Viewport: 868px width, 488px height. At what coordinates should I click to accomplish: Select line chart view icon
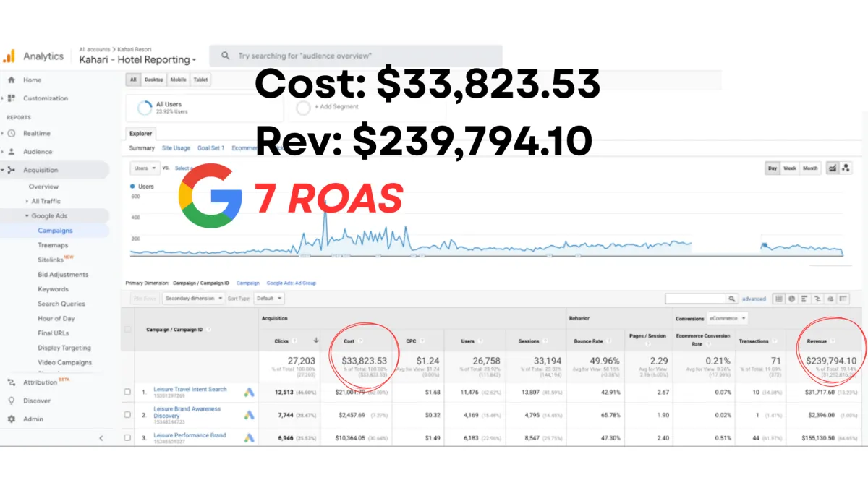pyautogui.click(x=832, y=168)
